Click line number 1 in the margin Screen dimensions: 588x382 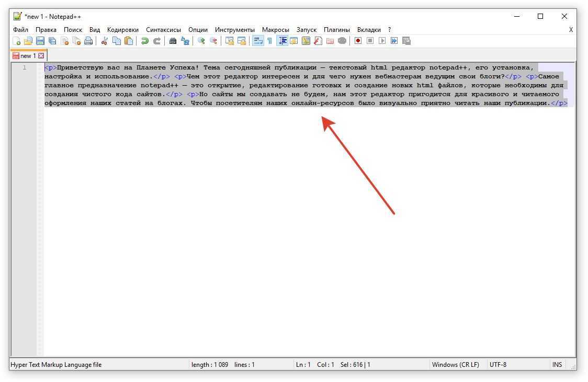click(x=24, y=67)
